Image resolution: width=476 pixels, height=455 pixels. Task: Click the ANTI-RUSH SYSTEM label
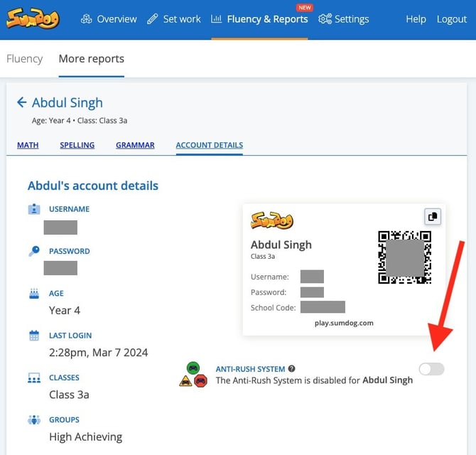click(250, 369)
